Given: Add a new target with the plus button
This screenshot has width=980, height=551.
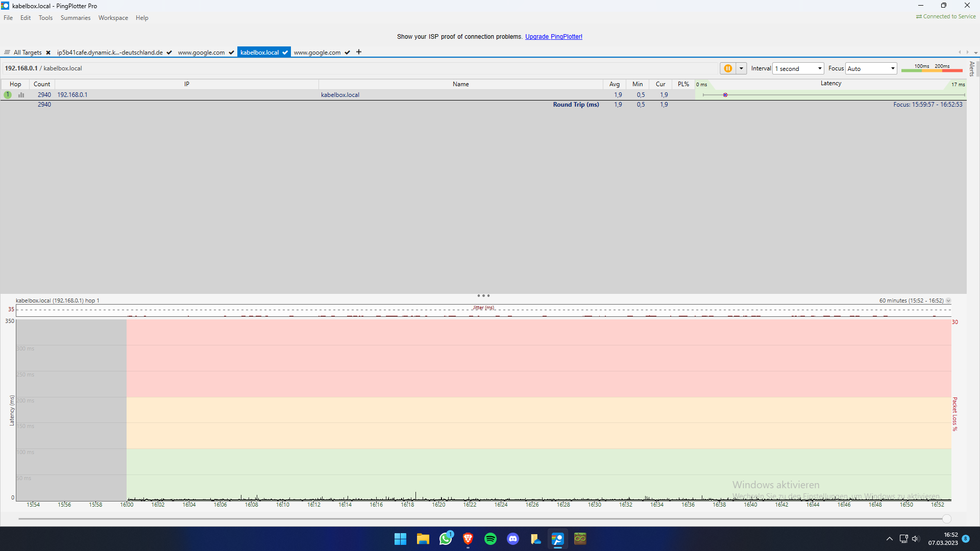Looking at the screenshot, I should click(x=359, y=52).
